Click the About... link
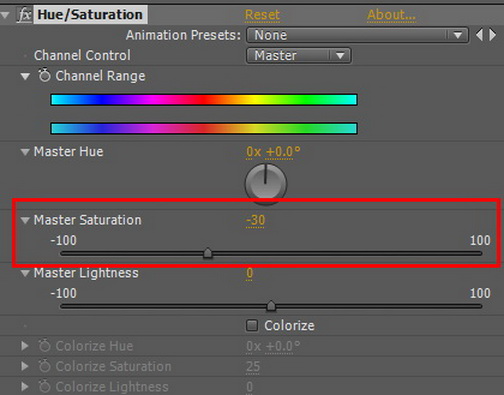The height and width of the screenshot is (395, 504). click(391, 15)
